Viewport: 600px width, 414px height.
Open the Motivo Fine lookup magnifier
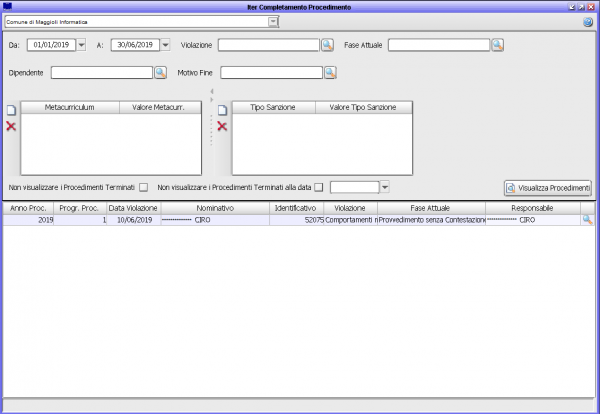click(330, 73)
